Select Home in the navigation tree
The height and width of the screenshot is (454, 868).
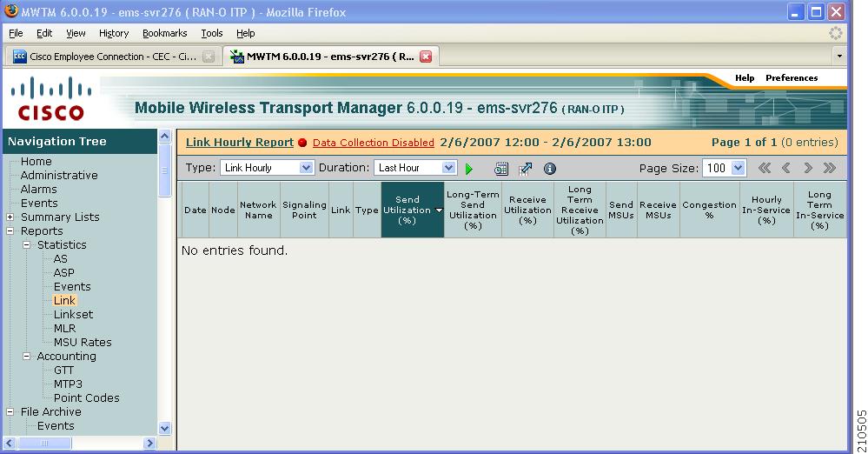[36, 161]
